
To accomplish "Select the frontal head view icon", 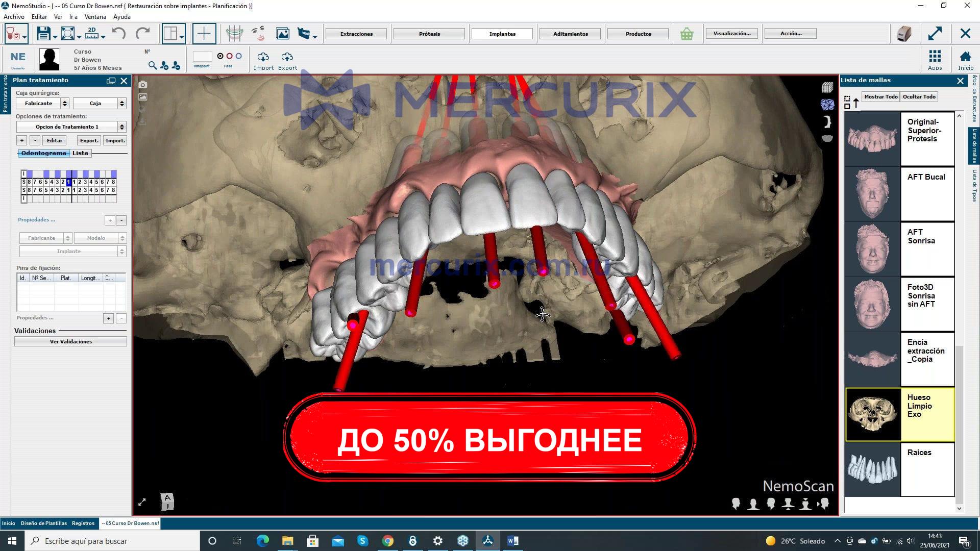I will [753, 504].
